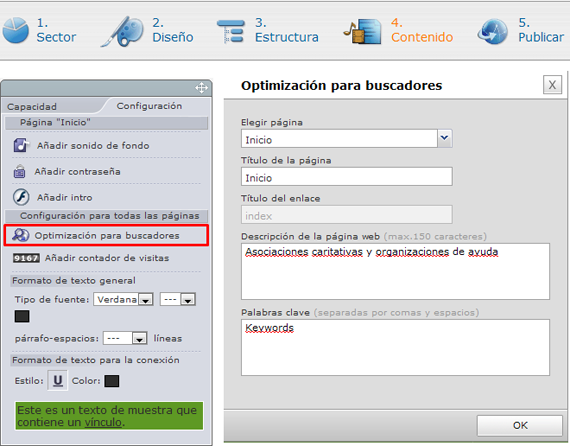This screenshot has width=570, height=446.
Task: Click the Añadir sonido de fondo music icon
Action: (x=21, y=145)
